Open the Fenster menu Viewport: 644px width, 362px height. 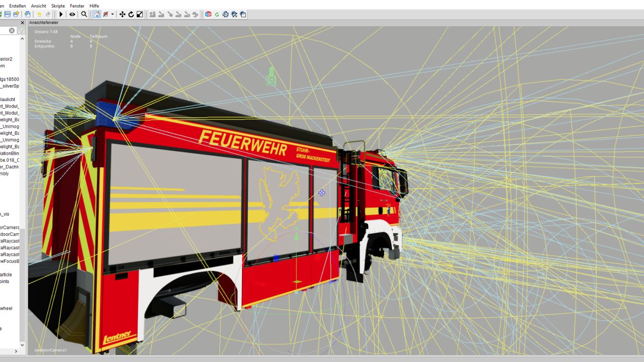(77, 6)
